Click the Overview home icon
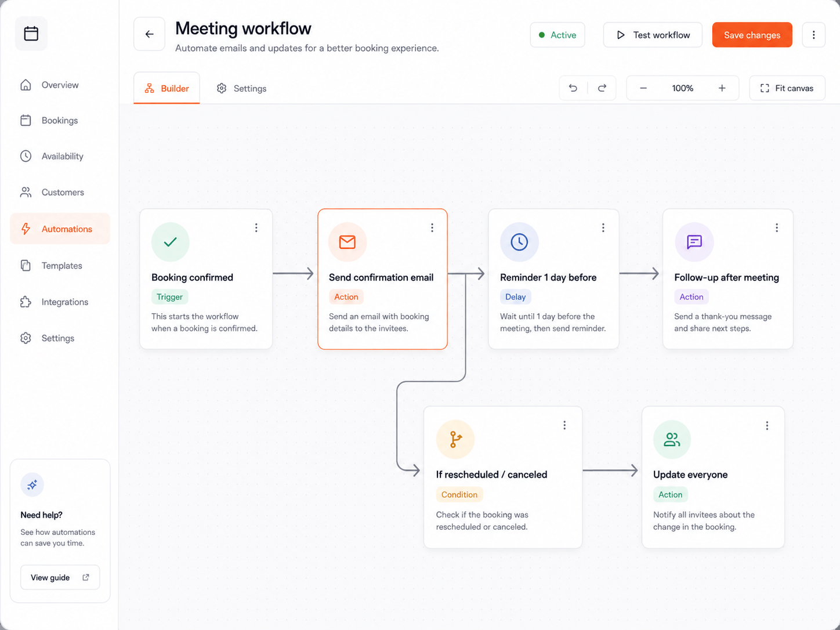The width and height of the screenshot is (840, 630). tap(26, 85)
